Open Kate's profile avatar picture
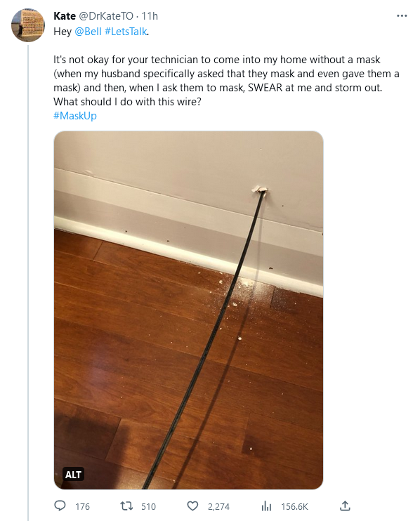This screenshot has width=420, height=521. 28,25
